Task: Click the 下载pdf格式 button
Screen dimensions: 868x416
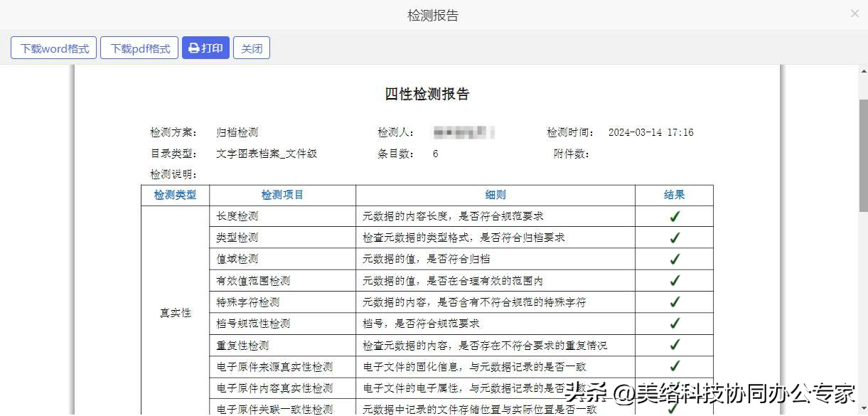Action: [139, 48]
